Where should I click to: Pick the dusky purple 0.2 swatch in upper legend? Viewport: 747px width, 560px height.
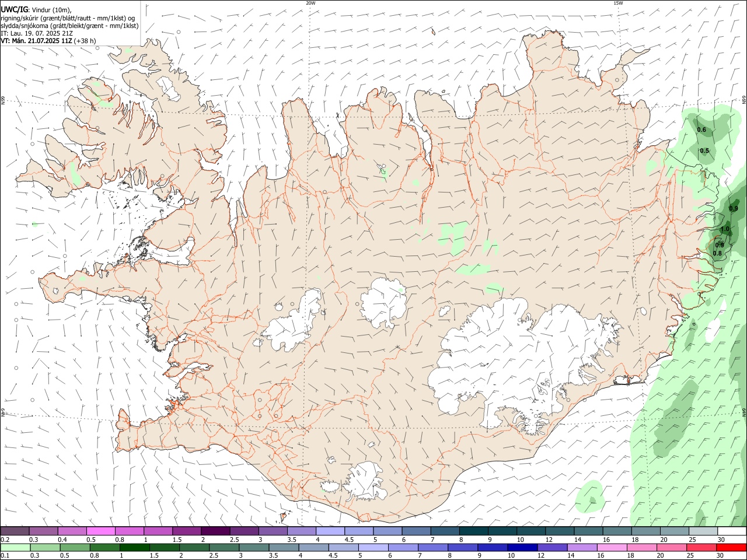pyautogui.click(x=15, y=531)
